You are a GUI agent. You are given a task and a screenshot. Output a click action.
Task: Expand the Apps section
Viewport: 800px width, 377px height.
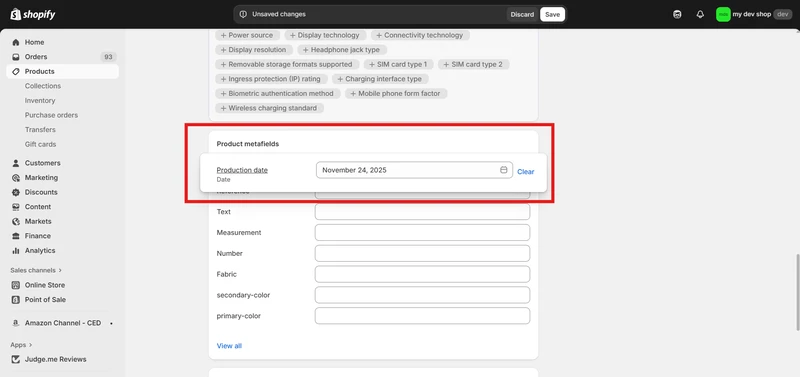tap(21, 345)
